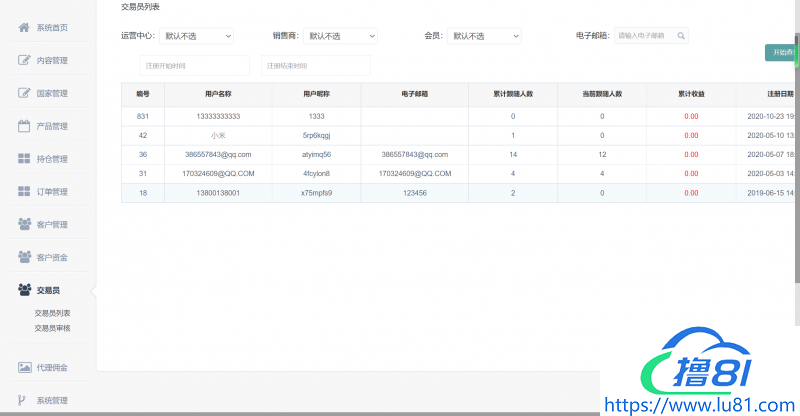Open the row with ID 831
Image resolution: width=800 pixels, height=416 pixels.
click(143, 116)
